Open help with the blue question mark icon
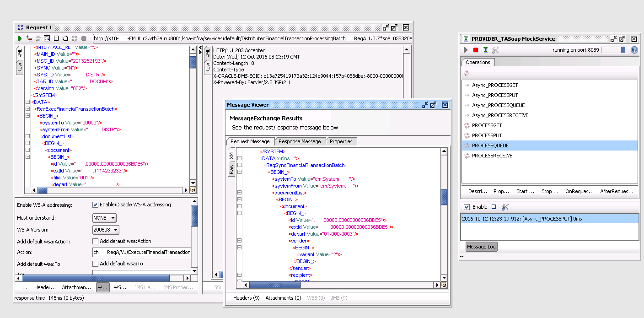 pos(634,50)
